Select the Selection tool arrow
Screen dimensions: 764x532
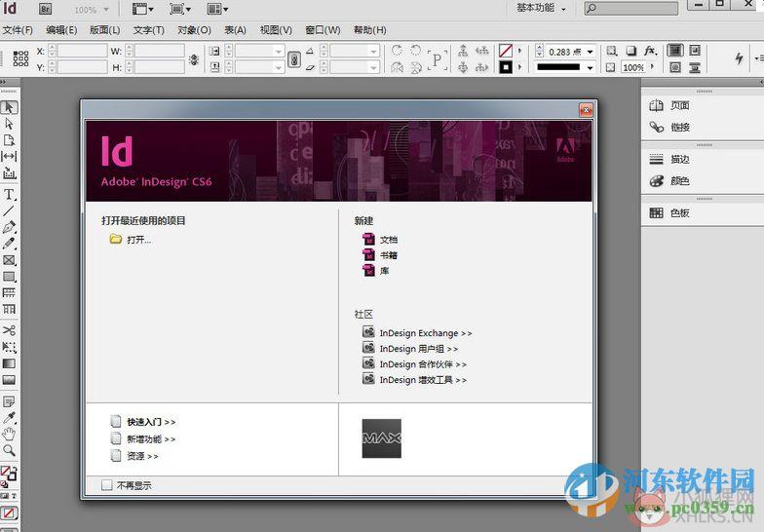tap(10, 107)
